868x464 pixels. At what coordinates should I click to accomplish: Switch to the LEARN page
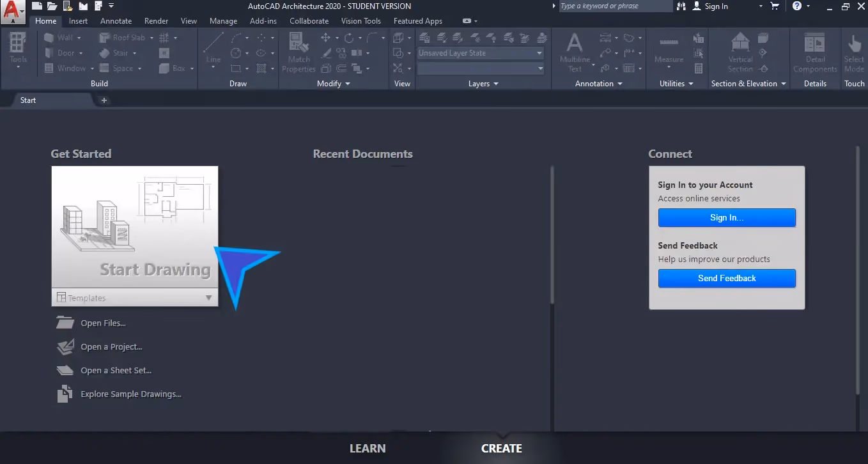(368, 449)
